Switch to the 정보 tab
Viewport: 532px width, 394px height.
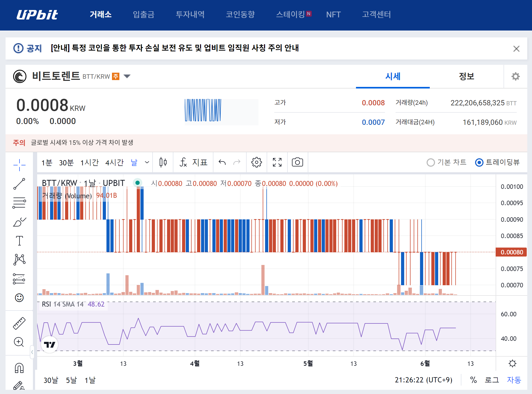[x=466, y=76]
